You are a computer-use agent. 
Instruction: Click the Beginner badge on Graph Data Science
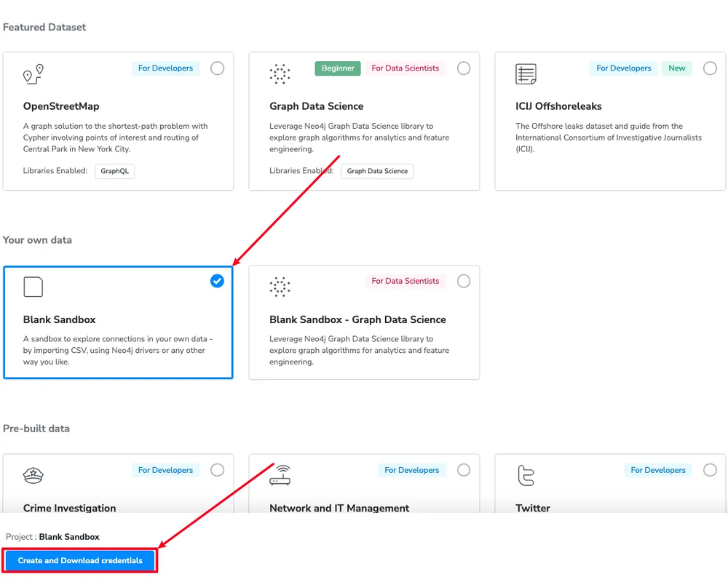pyautogui.click(x=338, y=68)
